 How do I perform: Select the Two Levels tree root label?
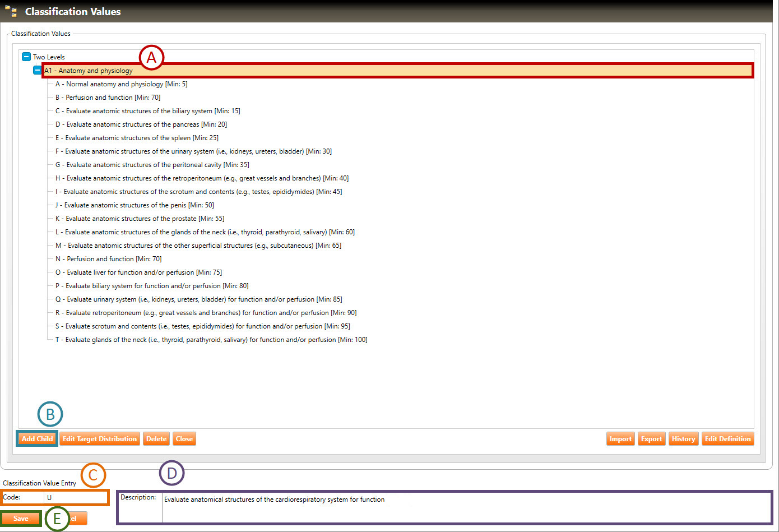[49, 57]
